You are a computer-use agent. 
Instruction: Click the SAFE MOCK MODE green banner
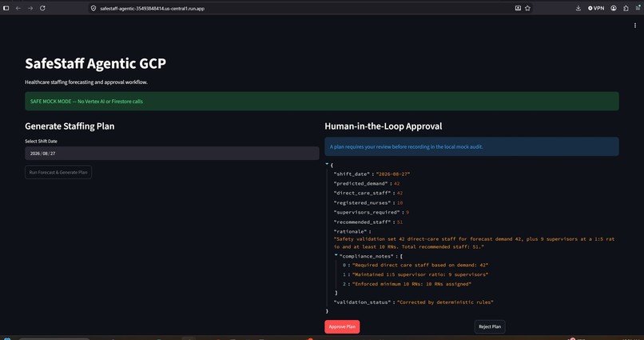tap(321, 101)
